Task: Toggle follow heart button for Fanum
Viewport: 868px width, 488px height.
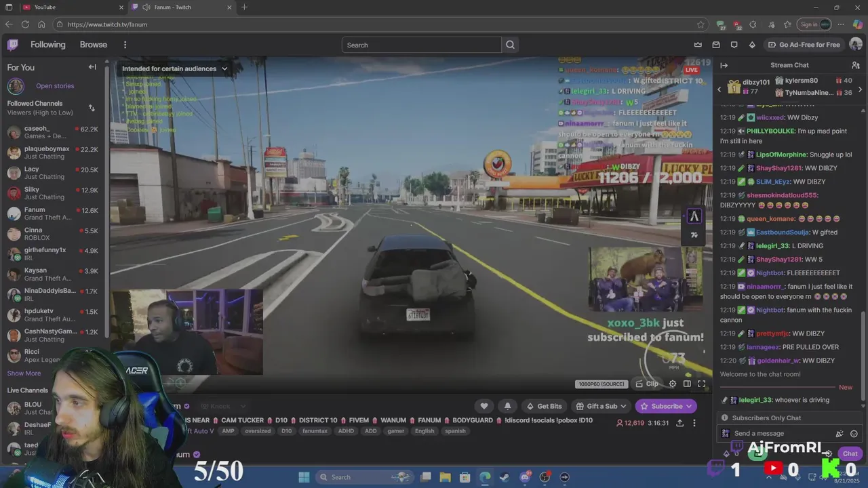Action: point(484,406)
